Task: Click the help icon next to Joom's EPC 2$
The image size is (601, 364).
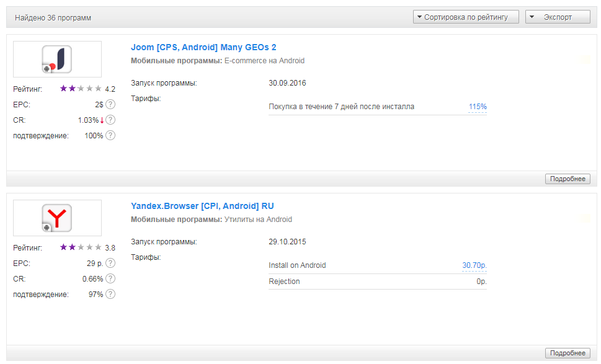Action: pyautogui.click(x=110, y=104)
